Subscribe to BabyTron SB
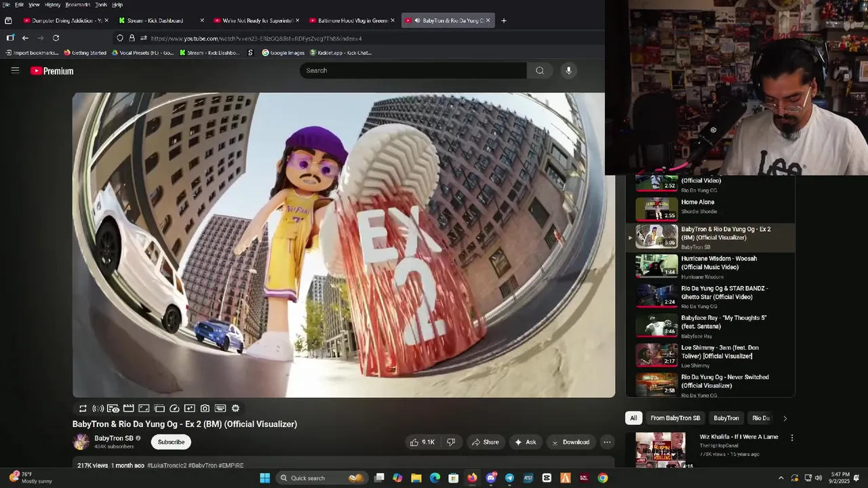The height and width of the screenshot is (488, 868). (x=171, y=442)
